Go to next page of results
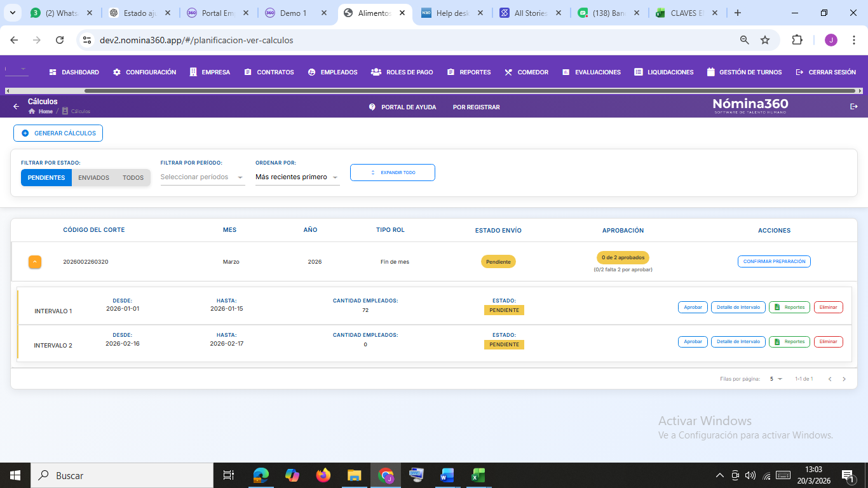This screenshot has width=868, height=488. click(844, 379)
